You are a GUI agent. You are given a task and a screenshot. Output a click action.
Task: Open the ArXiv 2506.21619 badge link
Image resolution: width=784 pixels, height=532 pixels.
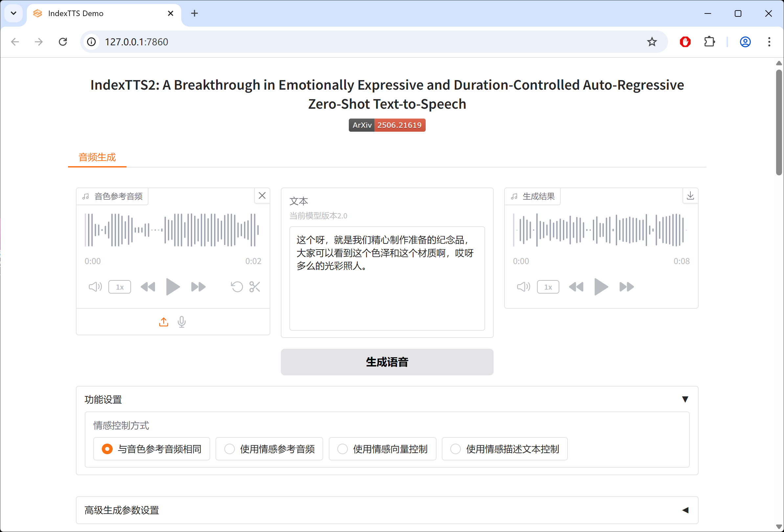coord(387,125)
